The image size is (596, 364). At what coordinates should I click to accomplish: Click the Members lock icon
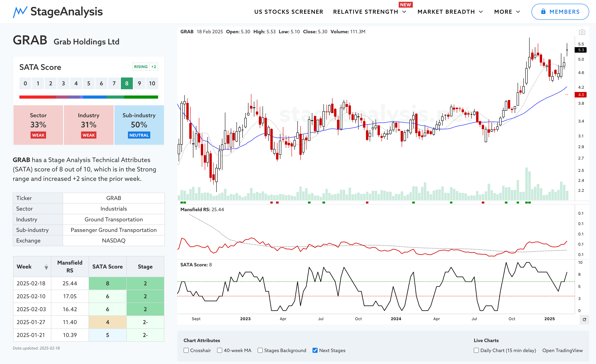coord(543,11)
